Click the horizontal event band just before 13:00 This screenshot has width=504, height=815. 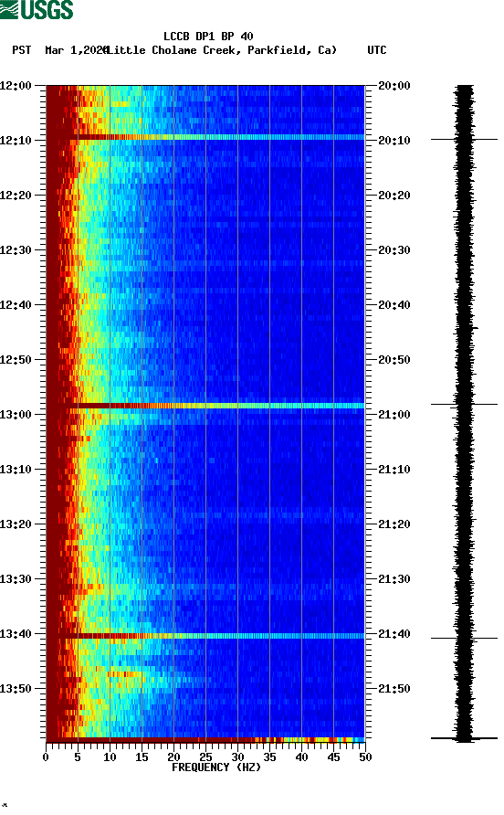click(205, 406)
